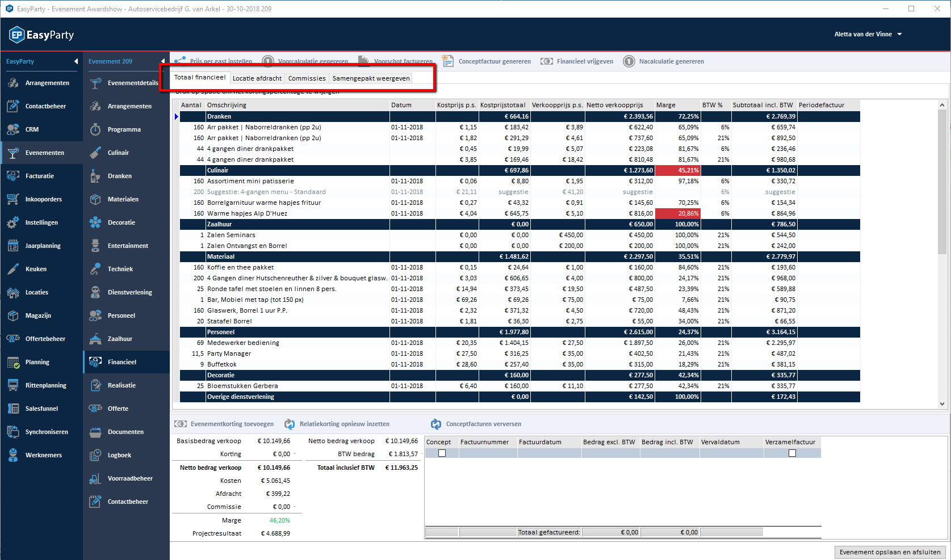The width and height of the screenshot is (951, 560).
Task: Open the Dienstverlening section
Action: (x=126, y=292)
